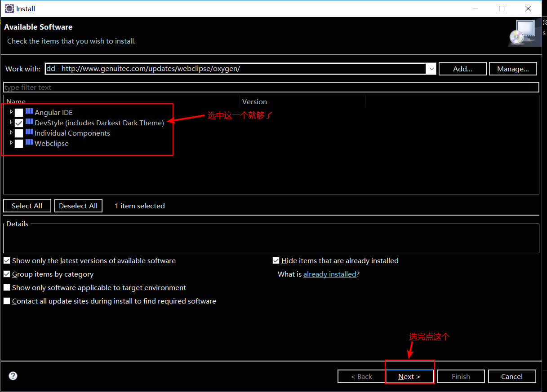Screen dimensions: 547x392
Task: Click the DevStyle category icon
Action: pos(29,122)
